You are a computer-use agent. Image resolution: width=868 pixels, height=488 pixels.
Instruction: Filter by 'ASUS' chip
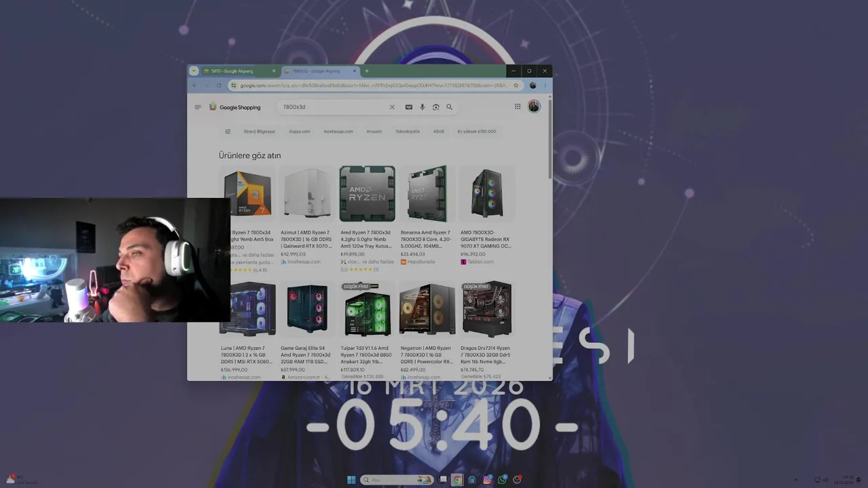tap(439, 131)
